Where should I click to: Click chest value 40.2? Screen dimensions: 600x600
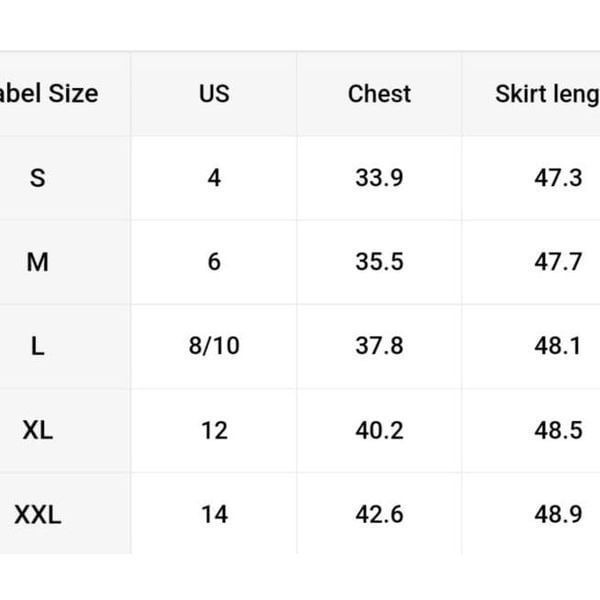tap(379, 430)
